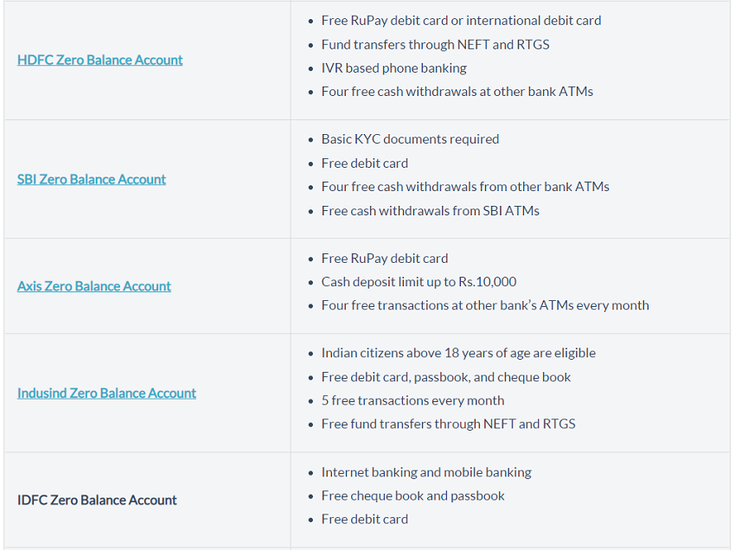735x550 pixels.
Task: Click 'Free cheque book and passbook' bullet
Action: point(412,496)
